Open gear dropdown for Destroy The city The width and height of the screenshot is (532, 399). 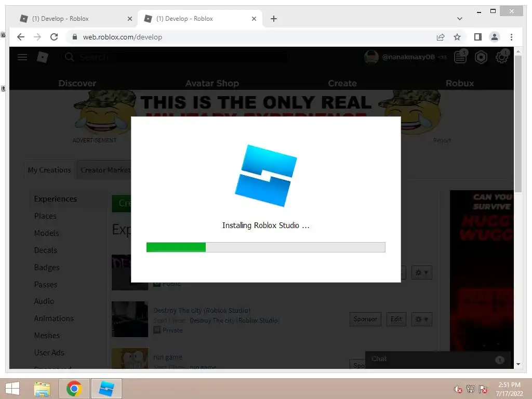coord(421,320)
